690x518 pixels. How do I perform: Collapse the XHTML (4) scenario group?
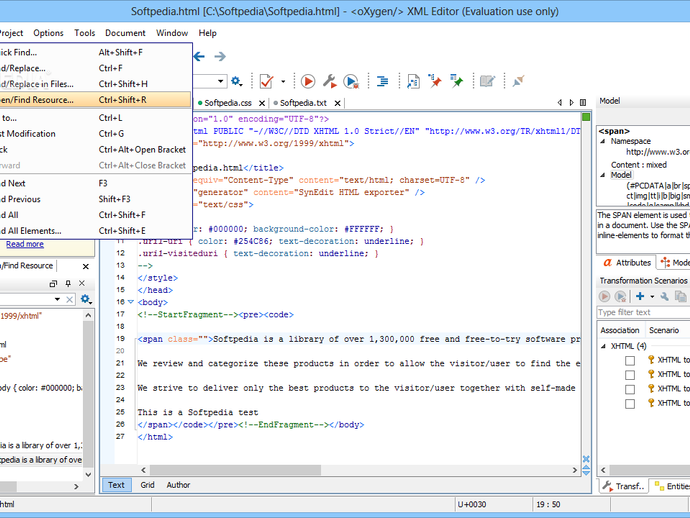[603, 346]
